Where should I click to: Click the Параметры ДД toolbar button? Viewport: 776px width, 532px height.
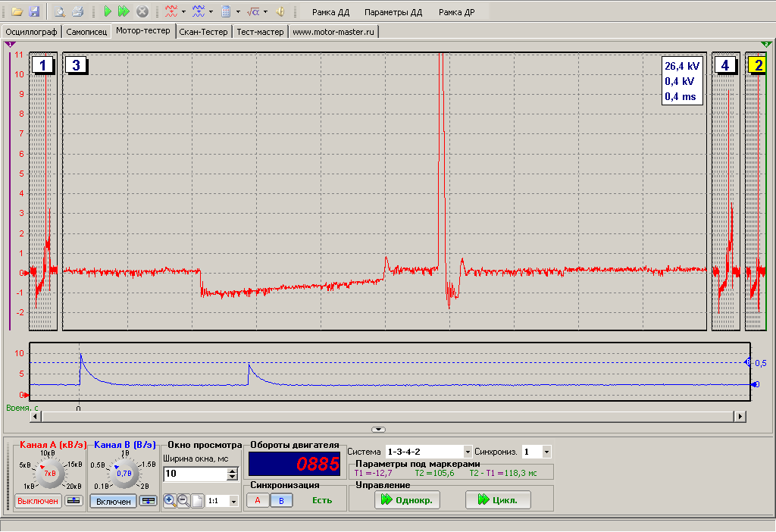[393, 13]
